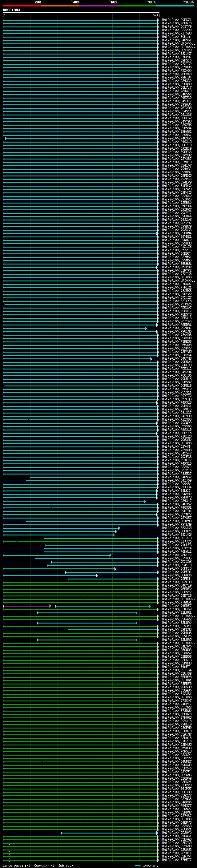Select hit label UniRef100_A0PG71
Image resolution: width=197 pixels, height=868 pixels.
(176, 20)
